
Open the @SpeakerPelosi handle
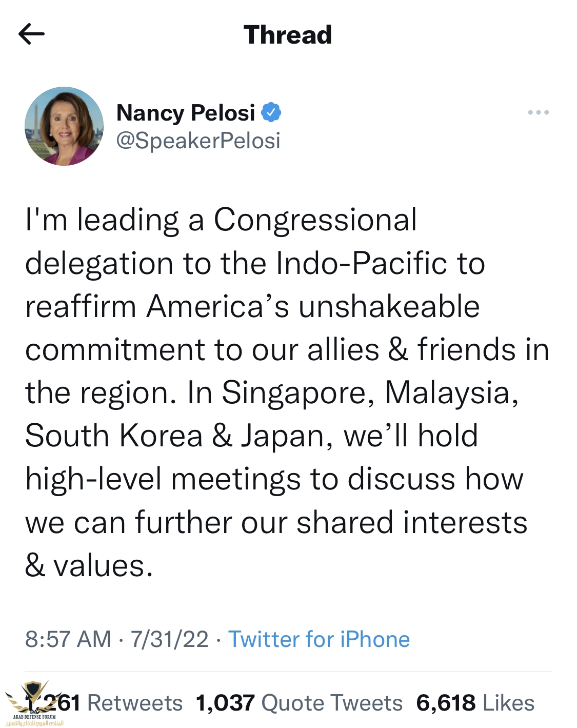[x=198, y=141]
